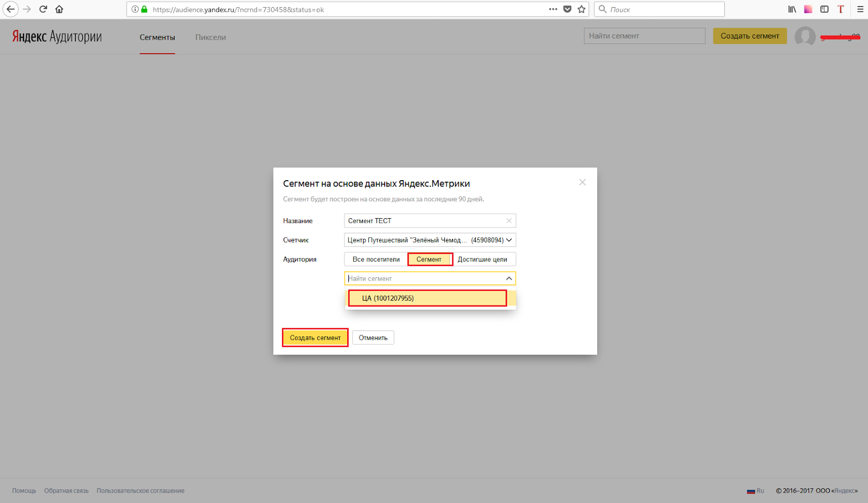
Task: Clear the Название field with the X
Action: click(x=509, y=221)
